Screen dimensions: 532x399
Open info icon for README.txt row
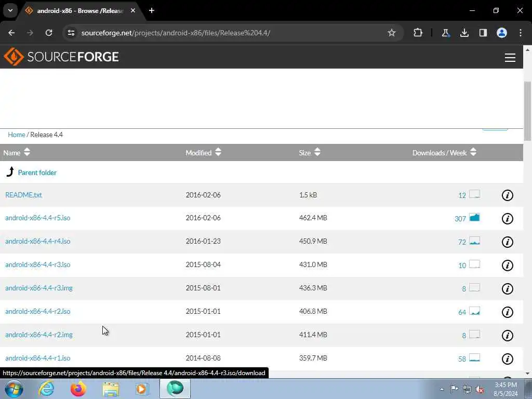coord(507,195)
